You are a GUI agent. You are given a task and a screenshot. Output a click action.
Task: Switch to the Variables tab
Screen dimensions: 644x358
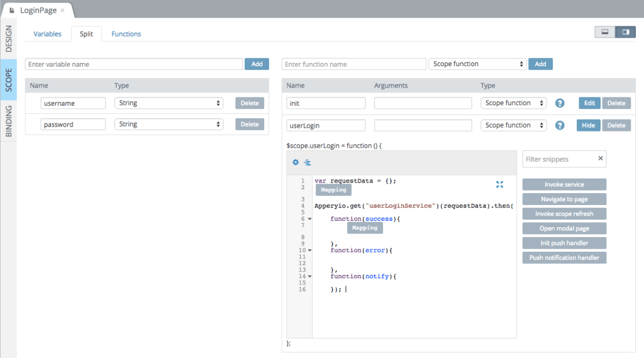pos(47,34)
